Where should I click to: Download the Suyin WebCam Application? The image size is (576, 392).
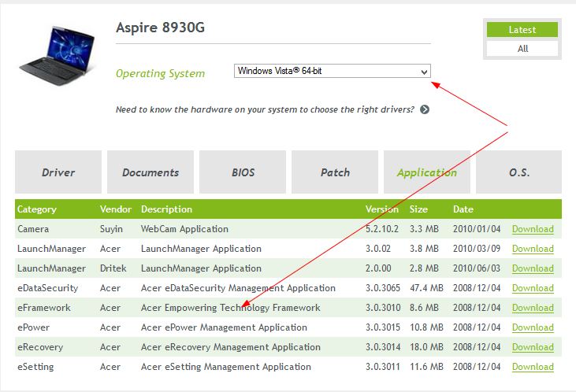click(533, 229)
